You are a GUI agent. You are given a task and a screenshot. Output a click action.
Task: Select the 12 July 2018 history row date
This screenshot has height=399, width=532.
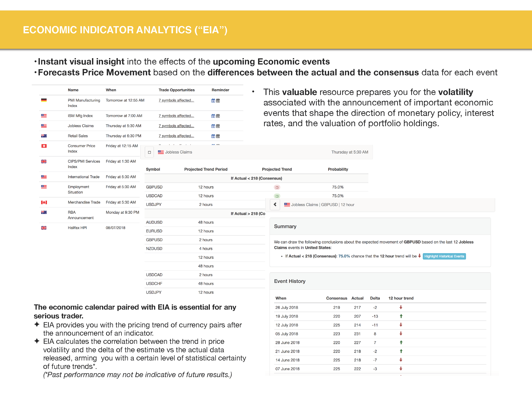click(x=287, y=325)
